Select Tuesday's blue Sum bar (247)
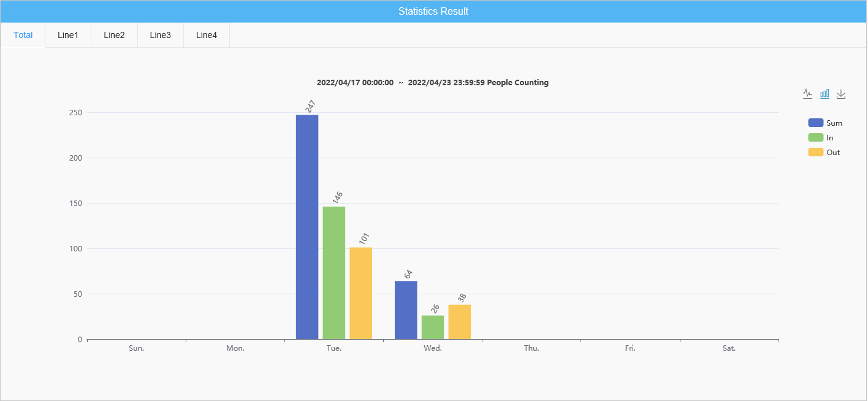 (x=307, y=227)
